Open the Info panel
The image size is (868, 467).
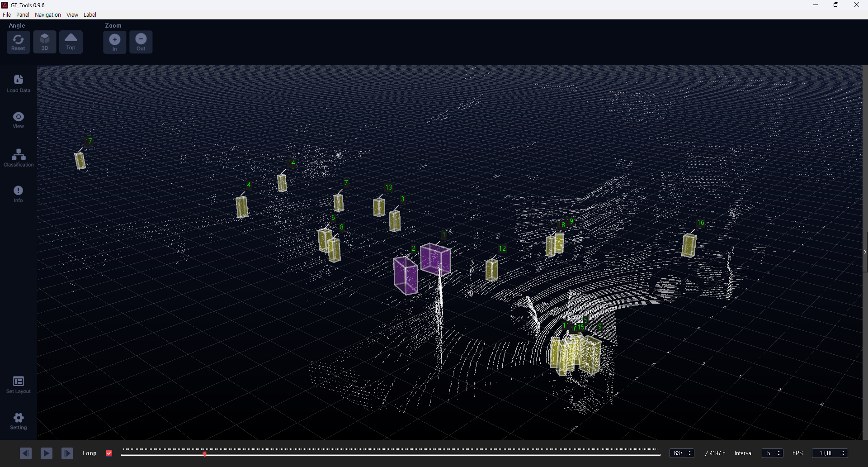click(x=19, y=194)
